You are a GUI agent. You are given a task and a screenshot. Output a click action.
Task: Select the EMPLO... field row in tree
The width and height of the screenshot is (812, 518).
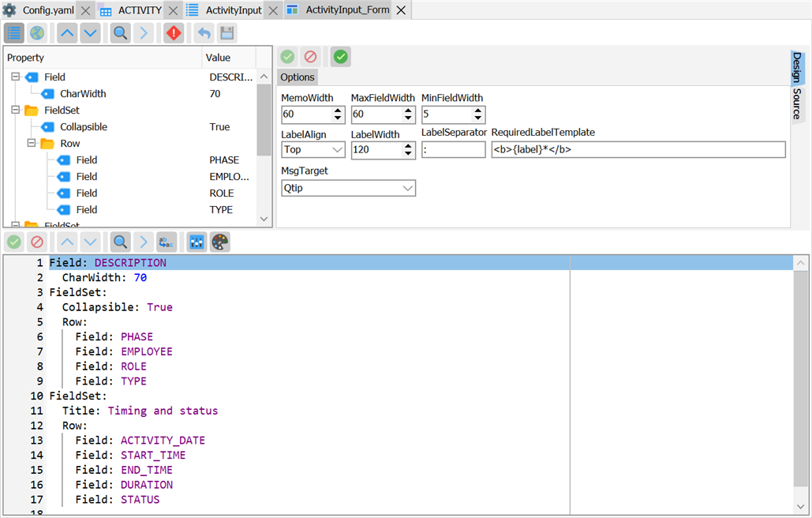tap(129, 177)
